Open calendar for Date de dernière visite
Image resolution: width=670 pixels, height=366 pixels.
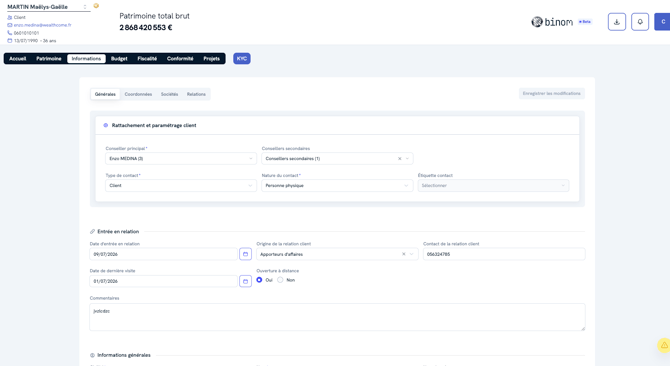(x=245, y=281)
